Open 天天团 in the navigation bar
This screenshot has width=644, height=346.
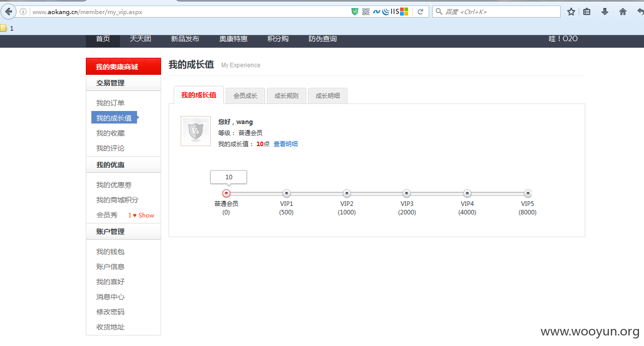click(141, 39)
